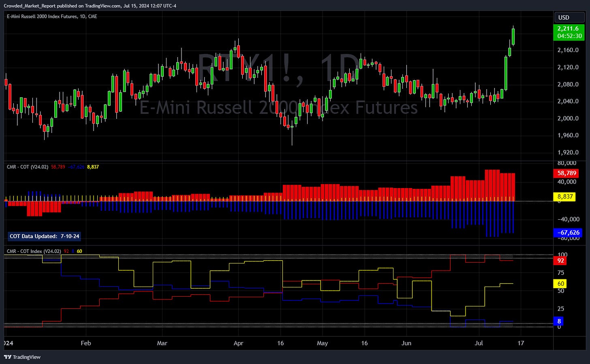Select the CMR - COT Index (V24.02) legend
Image resolution: width=590 pixels, height=364 pixels.
point(34,251)
